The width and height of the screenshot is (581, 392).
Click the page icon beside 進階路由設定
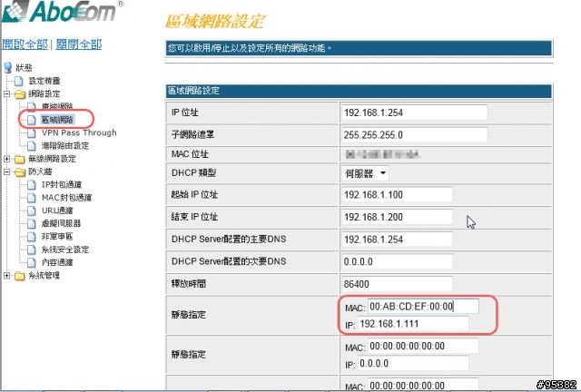click(x=32, y=145)
